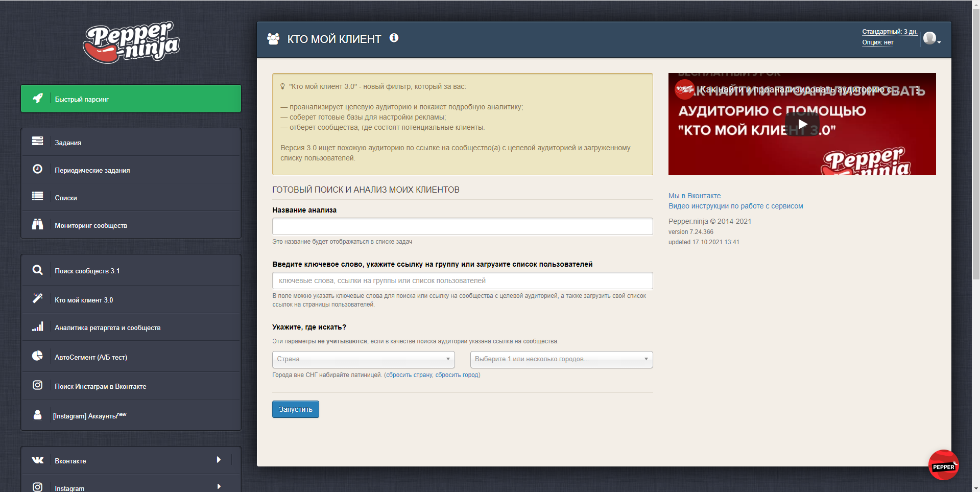Go to Задания in the sidebar
The width and height of the screenshot is (980, 492).
(x=131, y=142)
